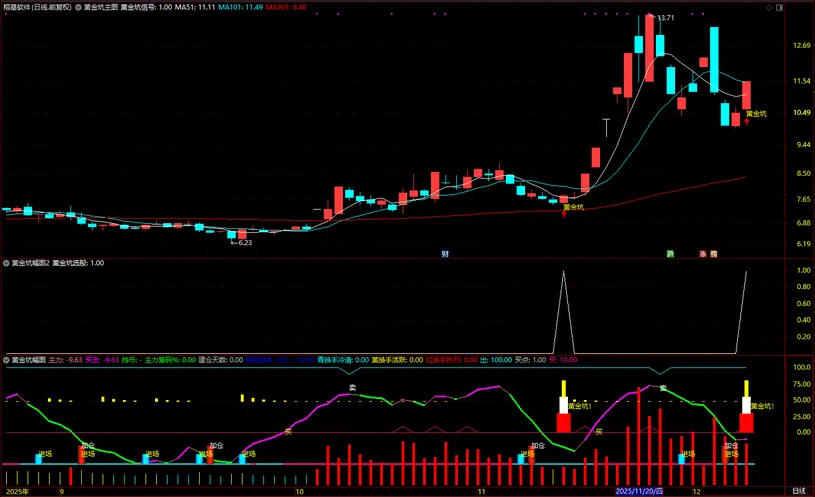Open the panel layout icon beside the diamond

click(x=780, y=7)
